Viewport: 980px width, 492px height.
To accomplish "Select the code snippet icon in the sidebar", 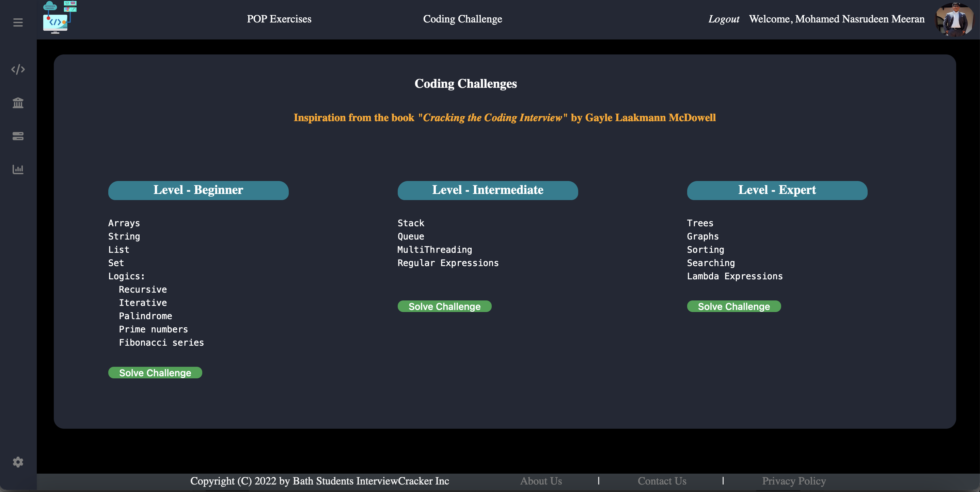I will [x=18, y=69].
